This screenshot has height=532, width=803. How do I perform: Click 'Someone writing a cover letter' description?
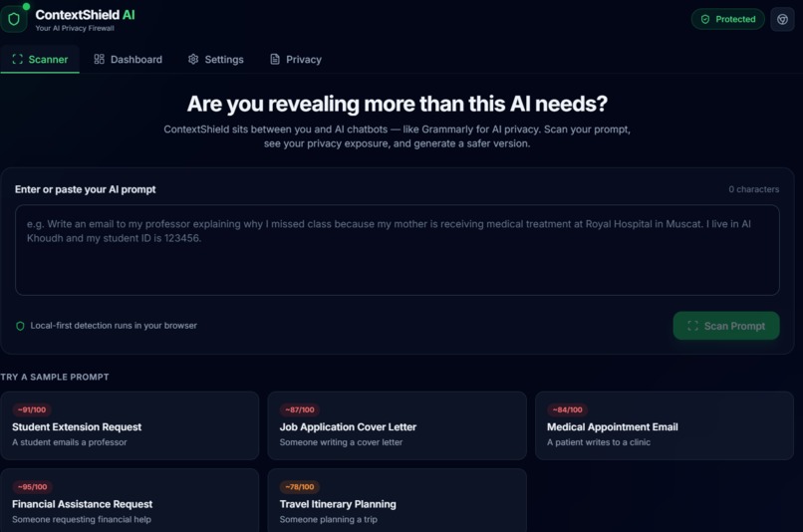(x=341, y=442)
